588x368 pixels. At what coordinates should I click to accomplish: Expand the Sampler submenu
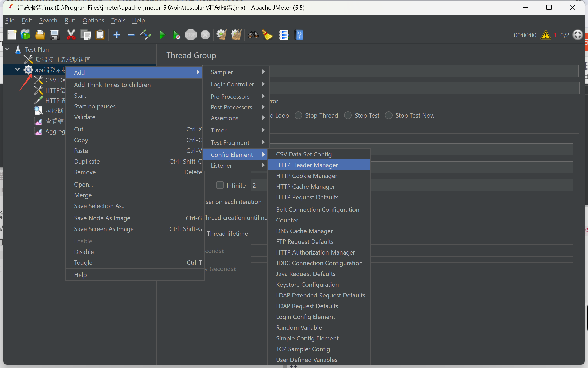coord(236,72)
